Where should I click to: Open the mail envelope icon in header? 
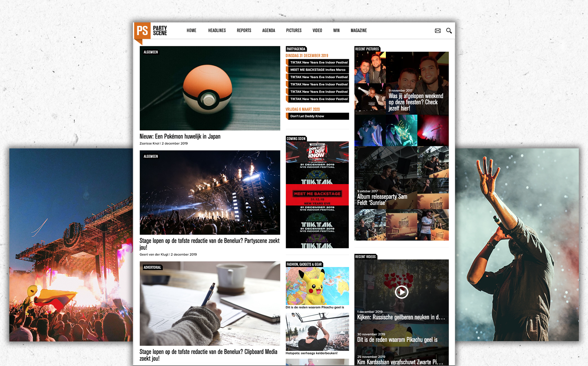pos(438,31)
